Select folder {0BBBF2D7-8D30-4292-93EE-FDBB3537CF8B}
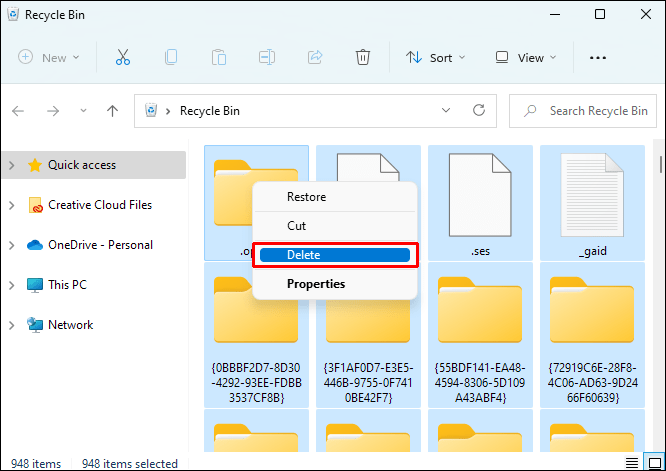This screenshot has height=471, width=666. point(256,335)
